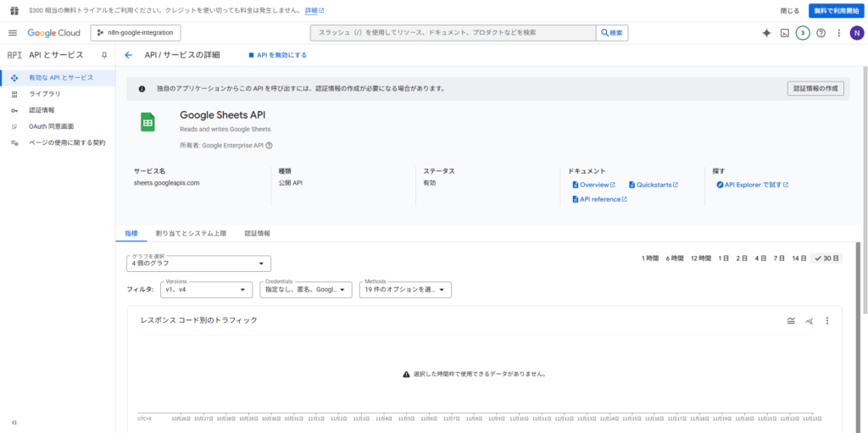Image resolution: width=868 pixels, height=433 pixels.
Task: Select the 1時間 time range
Action: 649,258
